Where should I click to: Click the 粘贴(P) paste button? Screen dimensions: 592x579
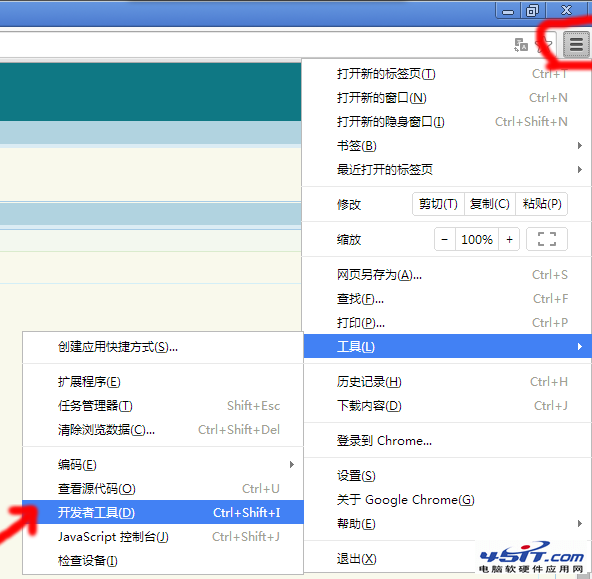click(x=542, y=204)
